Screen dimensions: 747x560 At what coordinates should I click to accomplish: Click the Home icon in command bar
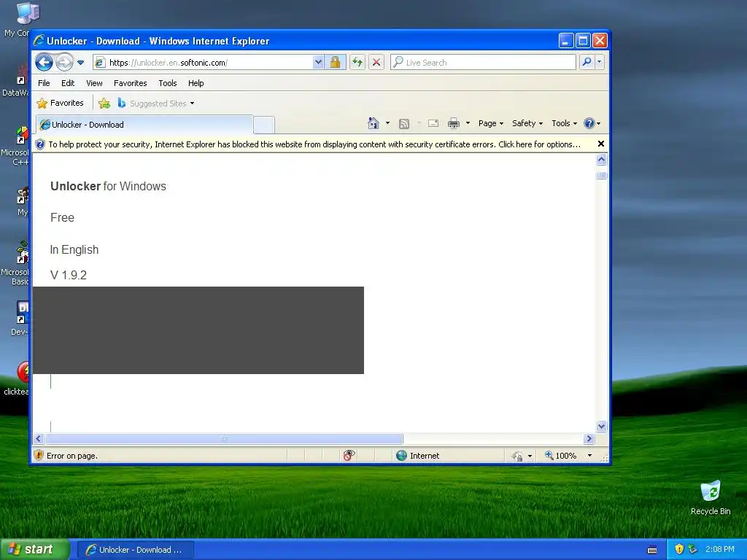click(x=373, y=123)
